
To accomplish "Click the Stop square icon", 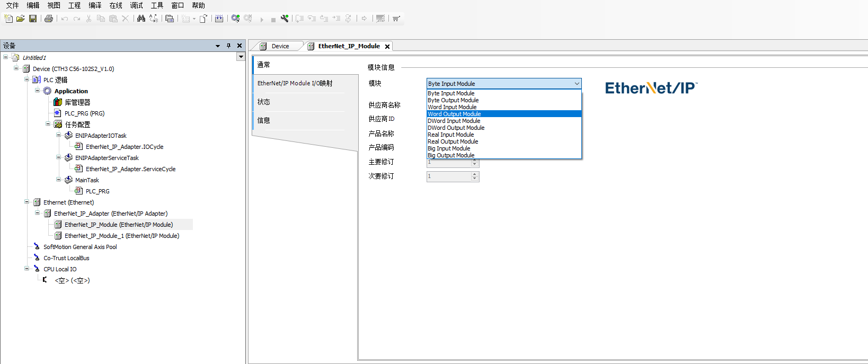I will point(273,20).
